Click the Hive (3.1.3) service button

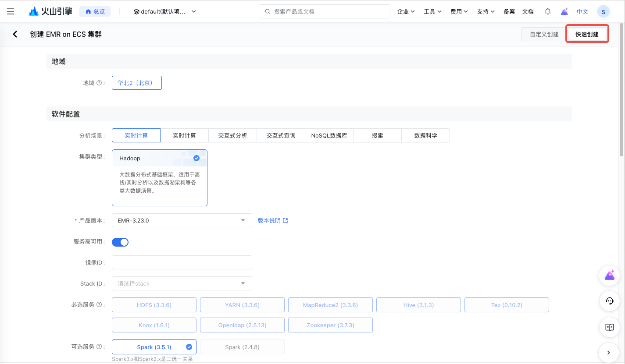[418, 305]
